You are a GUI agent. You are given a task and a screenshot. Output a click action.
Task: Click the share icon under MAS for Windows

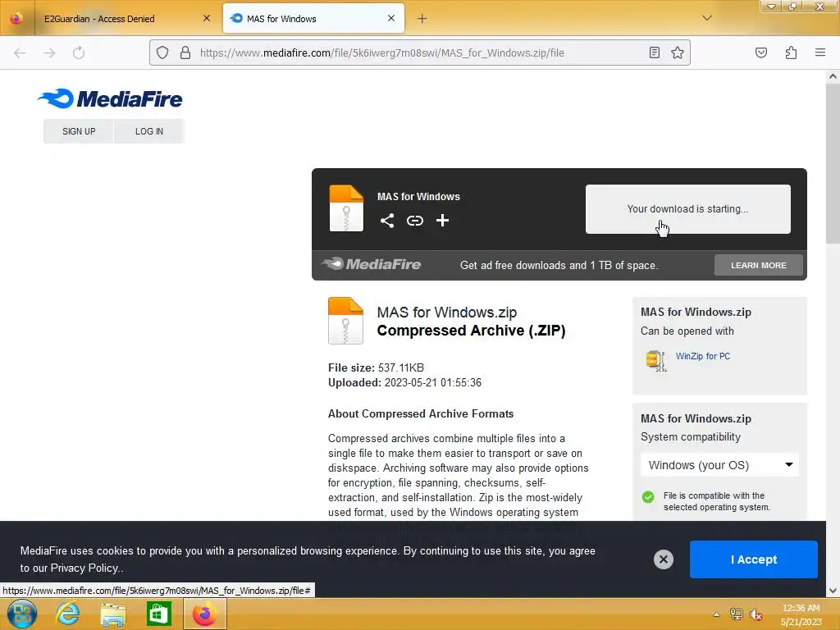[x=387, y=221]
